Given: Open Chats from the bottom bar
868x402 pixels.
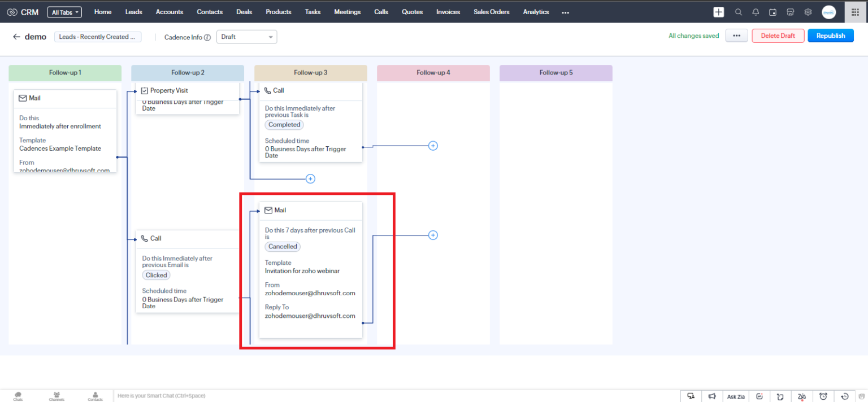Looking at the screenshot, I should click(x=18, y=395).
